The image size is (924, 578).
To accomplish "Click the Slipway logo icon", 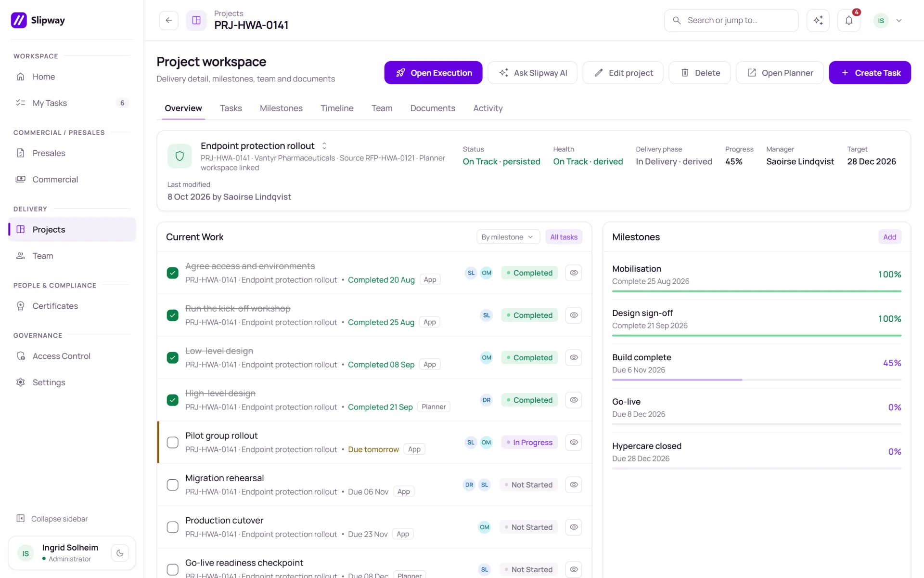I will pos(19,20).
